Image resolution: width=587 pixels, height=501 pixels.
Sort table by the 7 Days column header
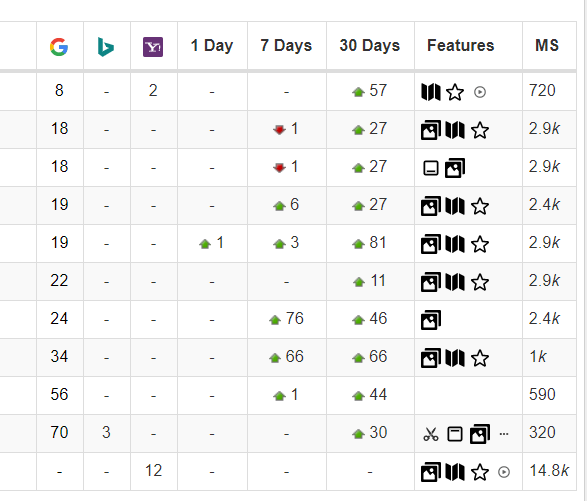286,45
